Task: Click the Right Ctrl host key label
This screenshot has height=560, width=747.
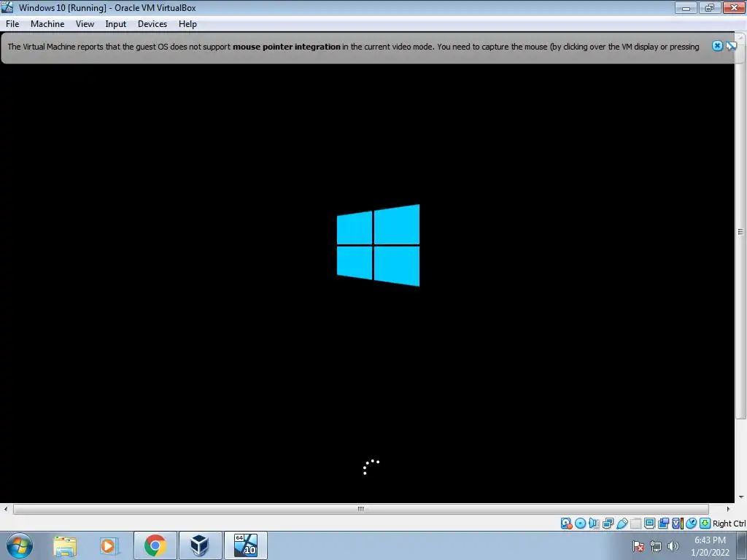Action: tap(729, 524)
